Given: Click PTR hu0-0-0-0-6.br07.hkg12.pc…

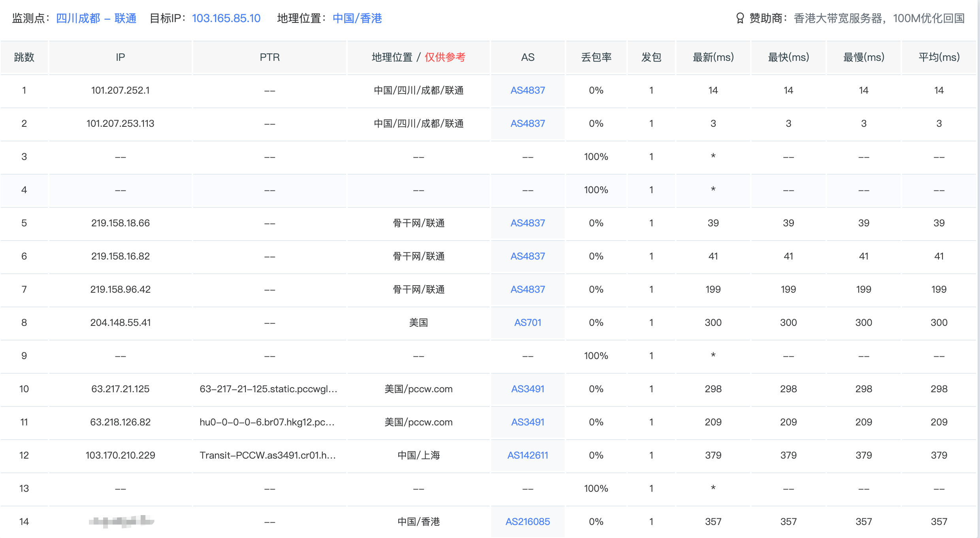Looking at the screenshot, I should (268, 422).
